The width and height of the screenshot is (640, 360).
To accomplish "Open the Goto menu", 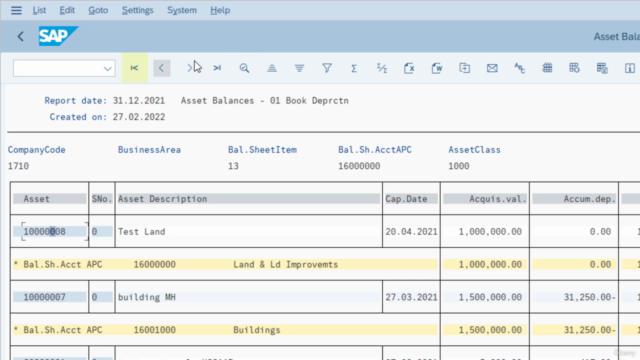I will [98, 10].
